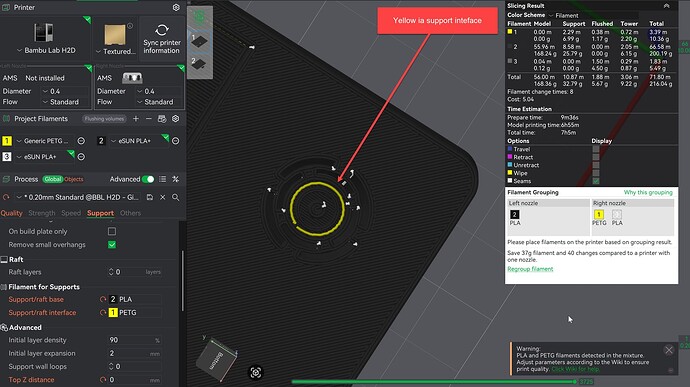Click yellow filament 1 color swatch
This screenshot has width=690, height=387.
pyautogui.click(x=7, y=141)
